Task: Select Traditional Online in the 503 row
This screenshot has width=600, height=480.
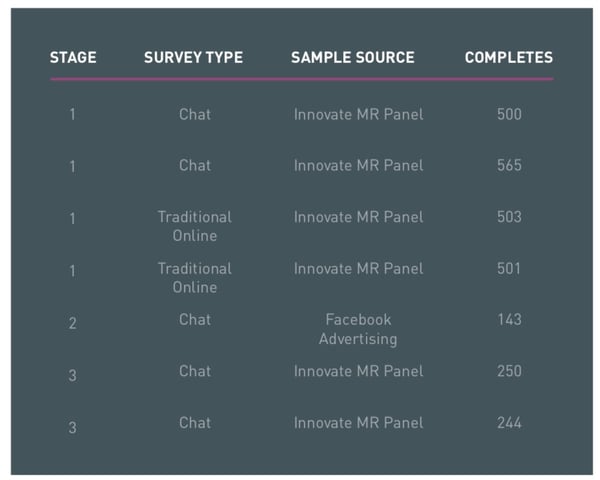Action: click(194, 226)
